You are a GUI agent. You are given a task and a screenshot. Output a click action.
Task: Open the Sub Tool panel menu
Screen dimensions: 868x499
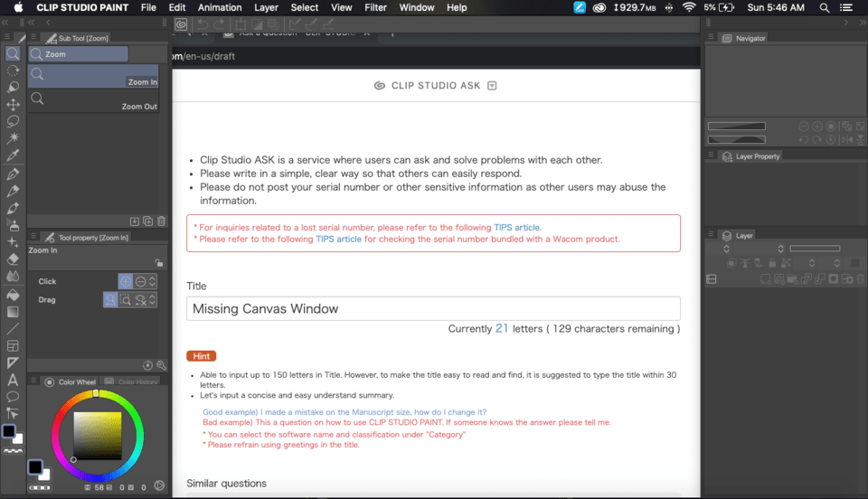[33, 37]
